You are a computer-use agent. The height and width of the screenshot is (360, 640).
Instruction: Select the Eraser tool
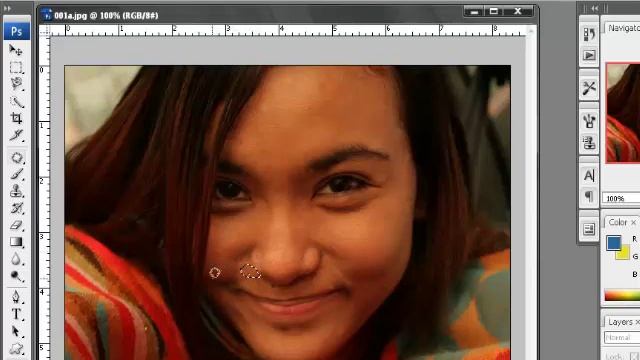16,225
